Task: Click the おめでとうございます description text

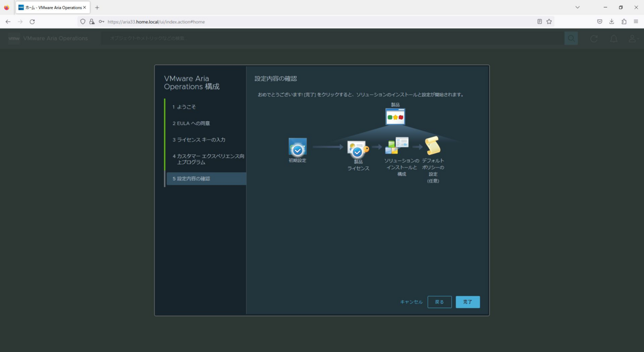Action: click(x=360, y=94)
